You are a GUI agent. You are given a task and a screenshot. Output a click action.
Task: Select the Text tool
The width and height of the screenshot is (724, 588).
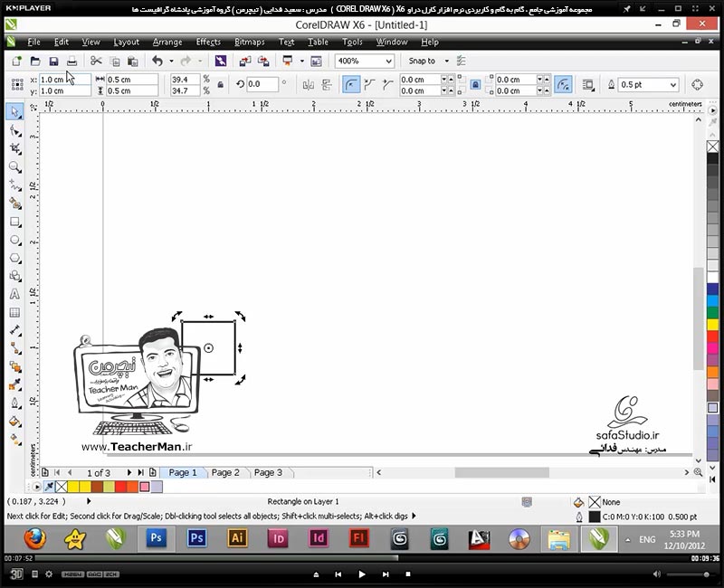click(14, 294)
